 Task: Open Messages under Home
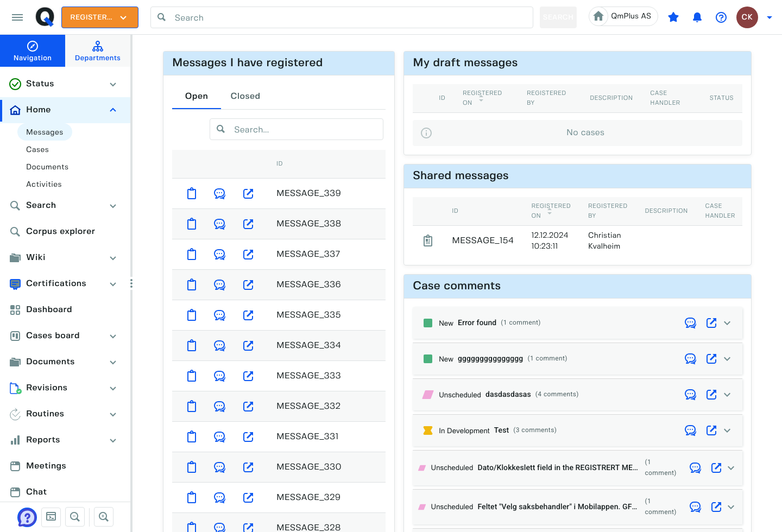pyautogui.click(x=45, y=132)
